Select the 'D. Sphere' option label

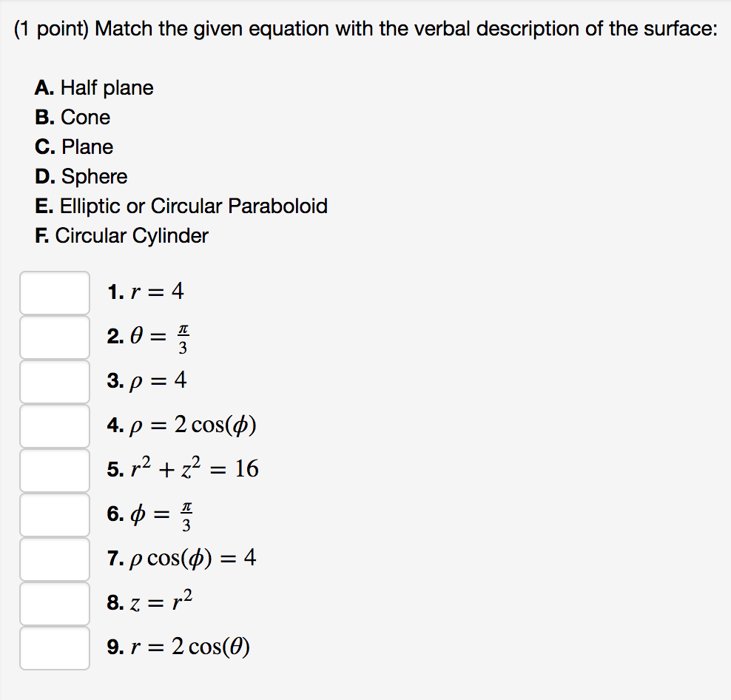click(x=81, y=176)
